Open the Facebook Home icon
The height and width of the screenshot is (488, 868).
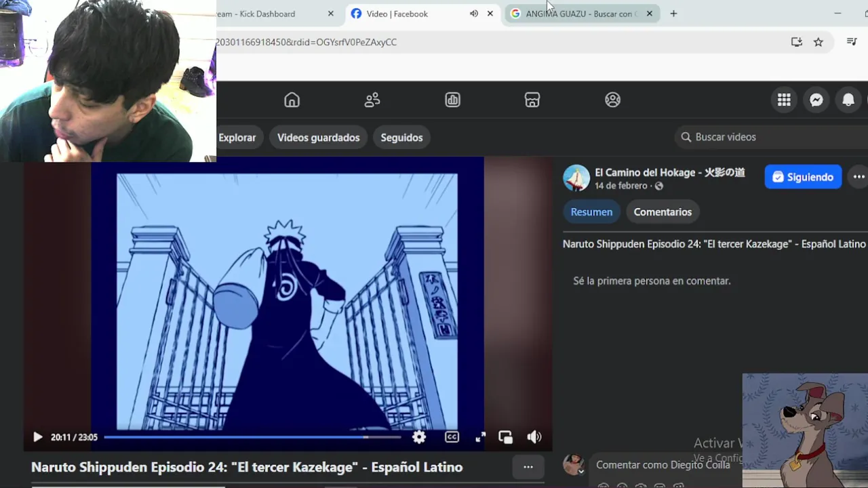292,100
